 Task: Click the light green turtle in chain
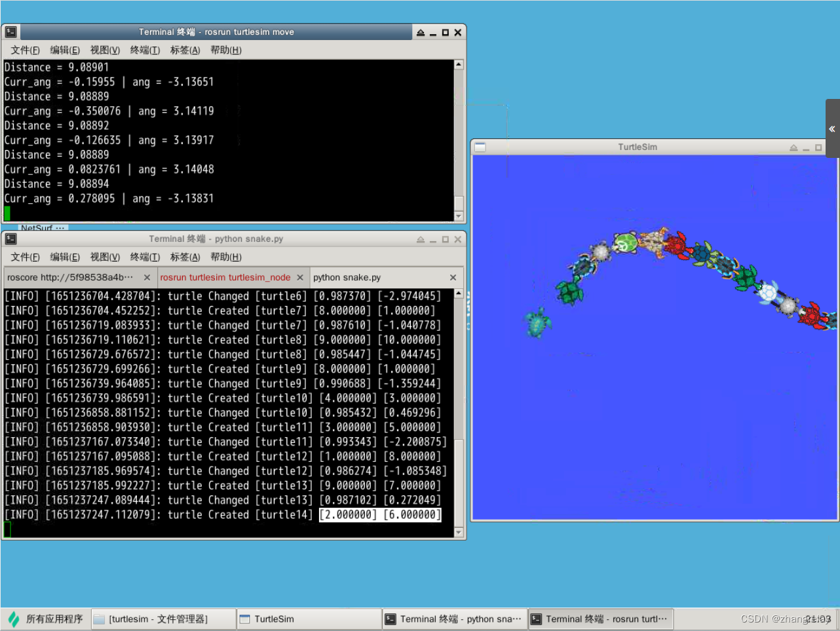625,243
